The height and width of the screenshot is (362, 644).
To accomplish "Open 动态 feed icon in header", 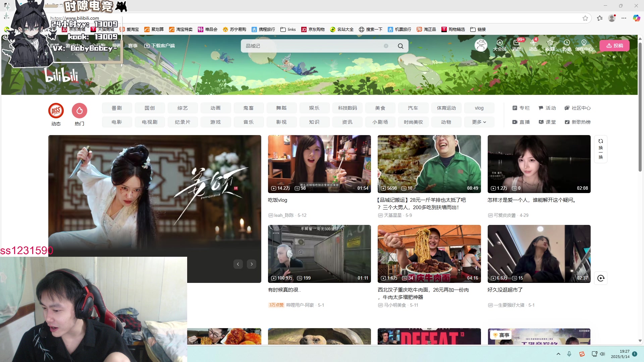I will click(533, 45).
